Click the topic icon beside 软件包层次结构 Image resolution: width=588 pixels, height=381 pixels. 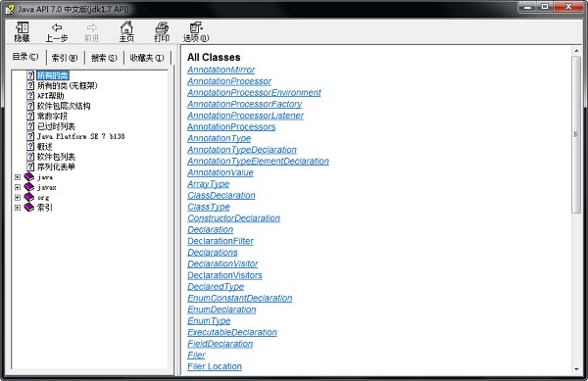pos(30,106)
